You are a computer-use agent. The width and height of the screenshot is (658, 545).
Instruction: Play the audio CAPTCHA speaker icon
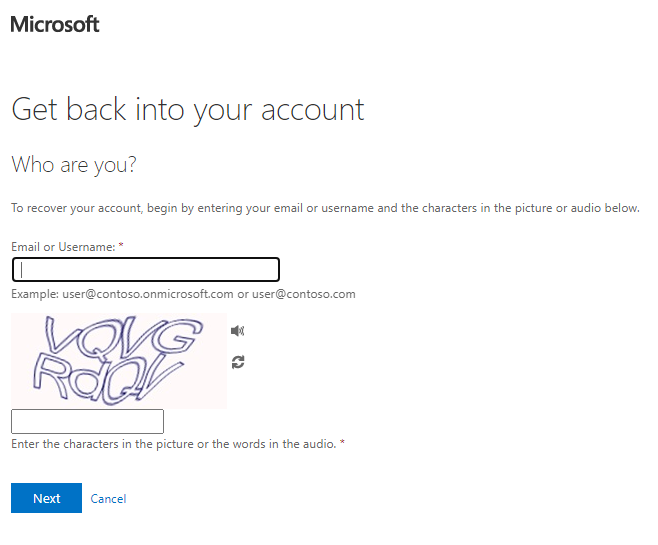(237, 331)
